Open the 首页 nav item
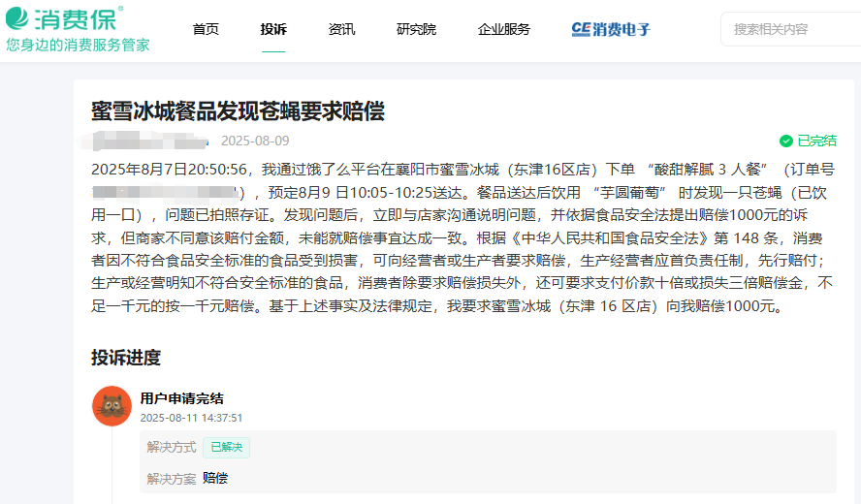Screen dimensions: 861x504 tap(206, 29)
